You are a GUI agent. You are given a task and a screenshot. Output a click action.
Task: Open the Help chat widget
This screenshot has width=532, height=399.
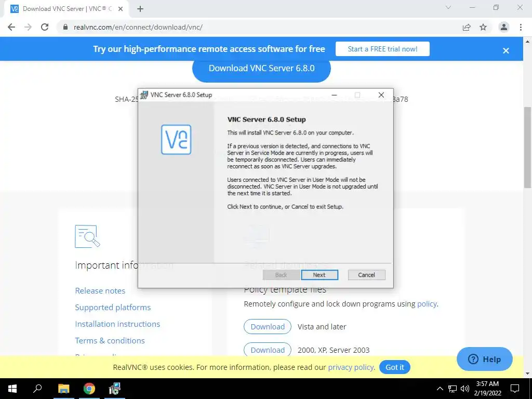pyautogui.click(x=485, y=359)
